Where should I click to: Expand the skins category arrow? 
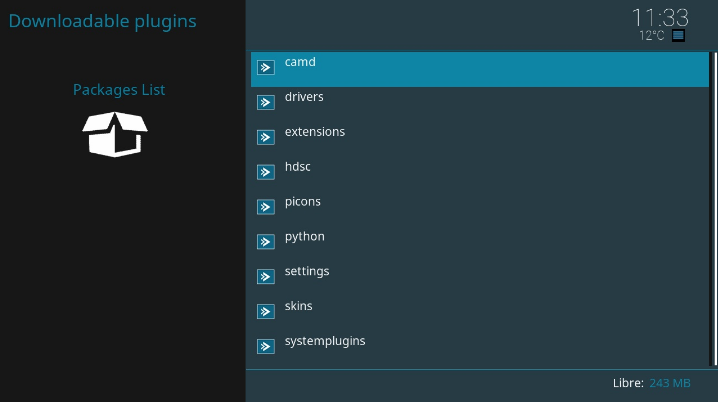(x=266, y=312)
